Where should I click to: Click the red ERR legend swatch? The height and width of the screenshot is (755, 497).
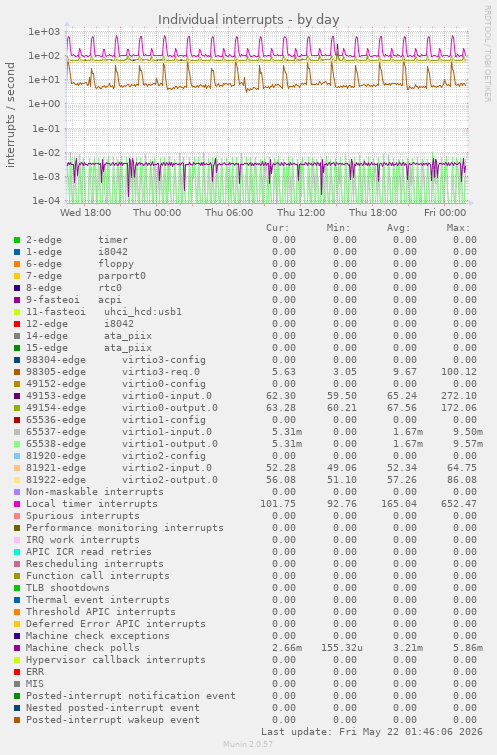coord(17,672)
